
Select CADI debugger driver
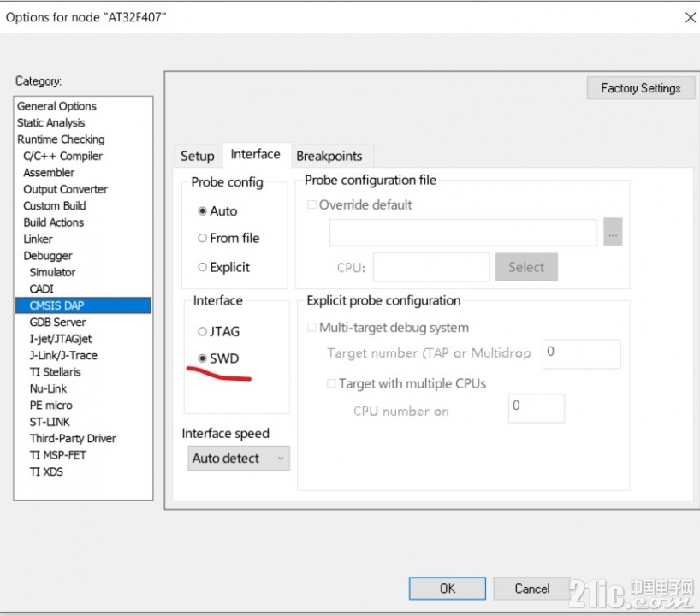42,289
